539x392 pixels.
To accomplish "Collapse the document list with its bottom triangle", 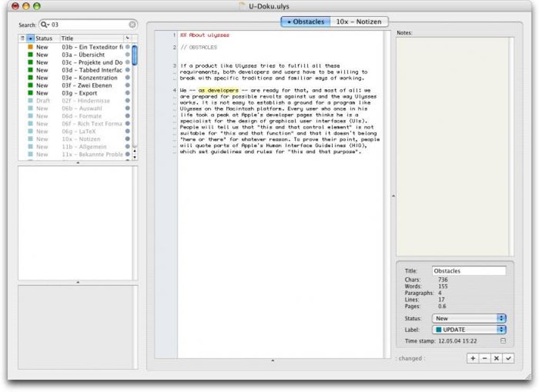I will tap(78, 163).
